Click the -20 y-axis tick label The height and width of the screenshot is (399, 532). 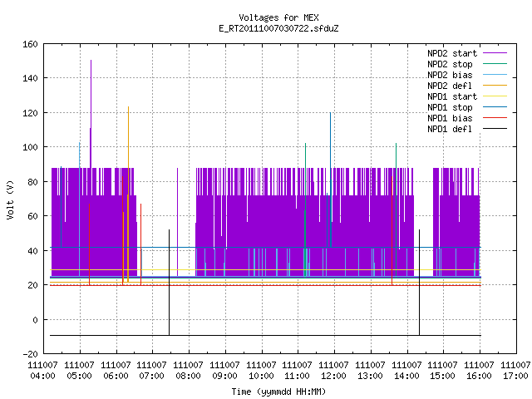pos(30,354)
